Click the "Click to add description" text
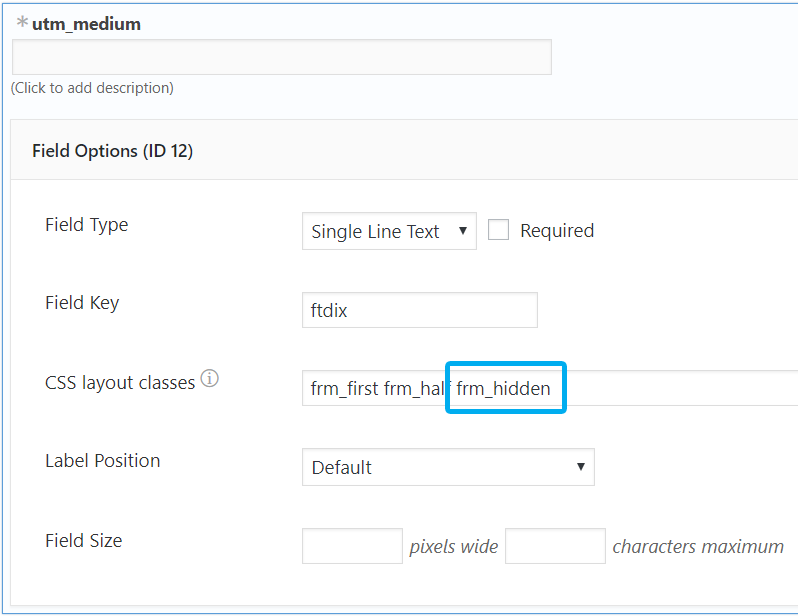The image size is (798, 616). click(92, 88)
